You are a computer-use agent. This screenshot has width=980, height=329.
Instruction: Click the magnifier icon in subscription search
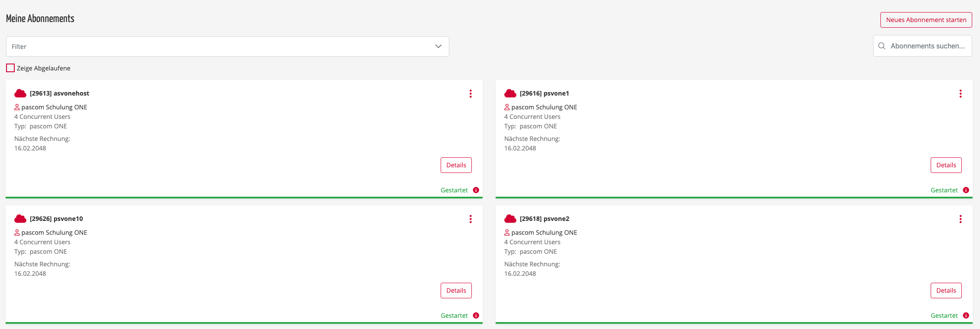click(882, 46)
